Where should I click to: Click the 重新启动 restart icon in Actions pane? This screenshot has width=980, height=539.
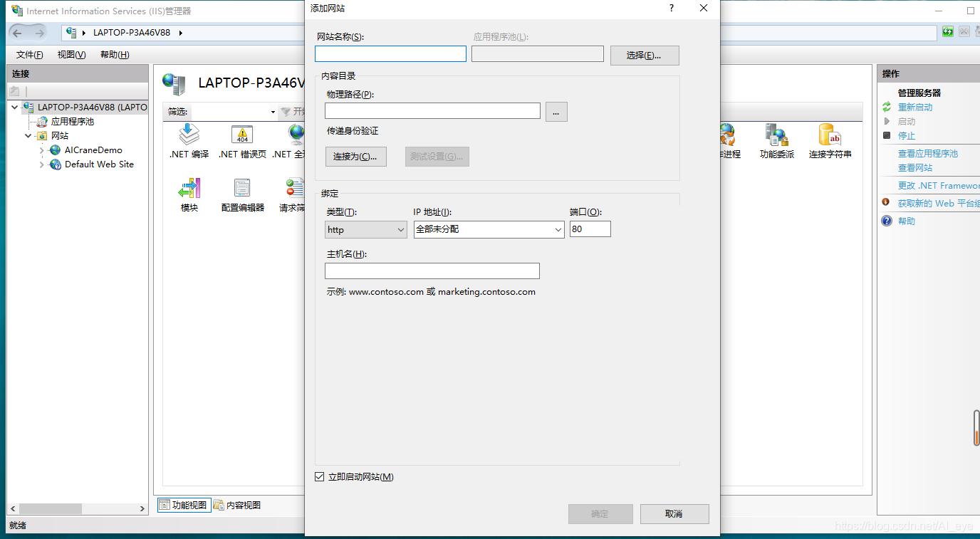[887, 107]
